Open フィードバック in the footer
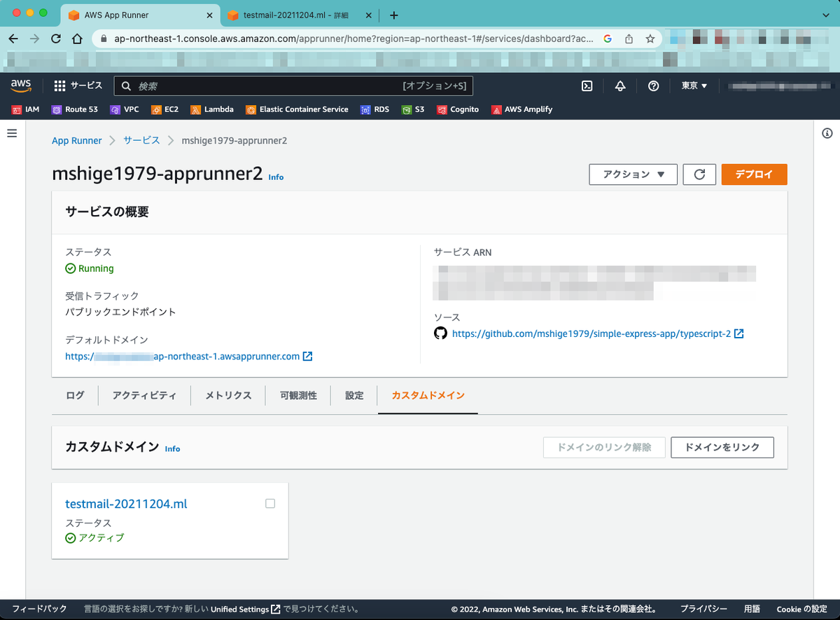This screenshot has height=620, width=840. click(x=39, y=609)
